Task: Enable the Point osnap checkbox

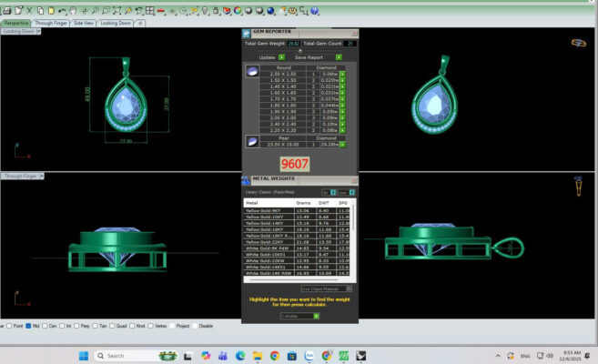Action: click(9, 326)
